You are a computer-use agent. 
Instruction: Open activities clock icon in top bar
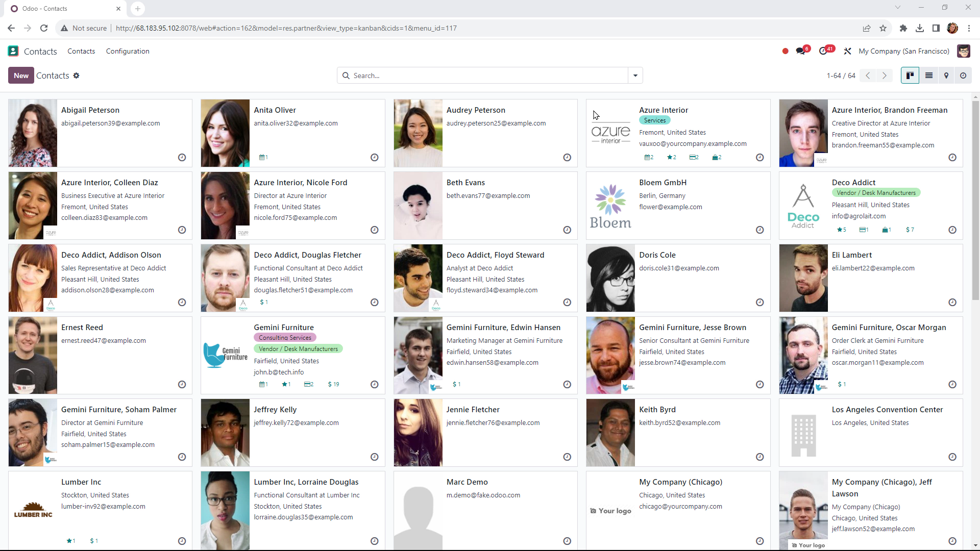pos(823,51)
